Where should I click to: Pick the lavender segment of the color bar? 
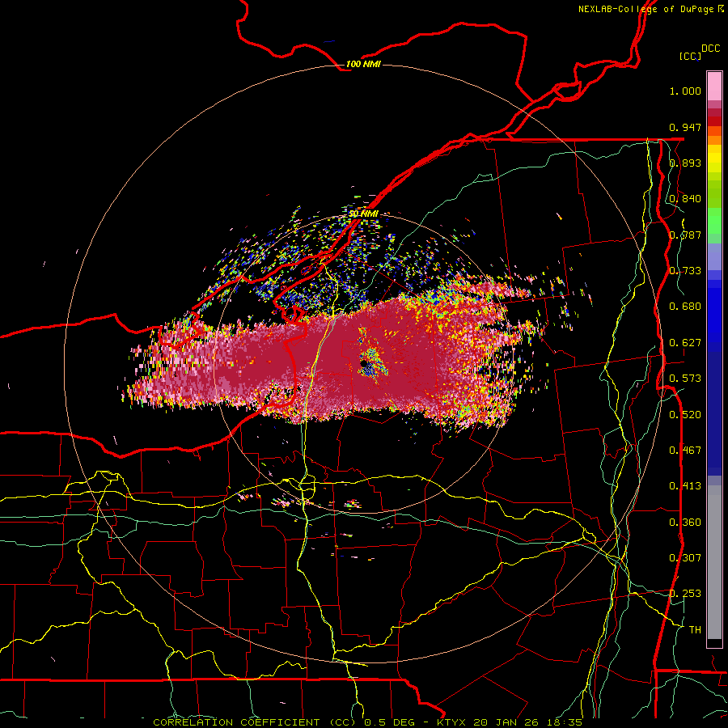coord(714,256)
